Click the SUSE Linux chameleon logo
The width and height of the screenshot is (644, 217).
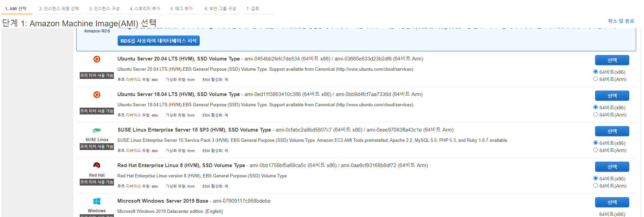pyautogui.click(x=97, y=130)
